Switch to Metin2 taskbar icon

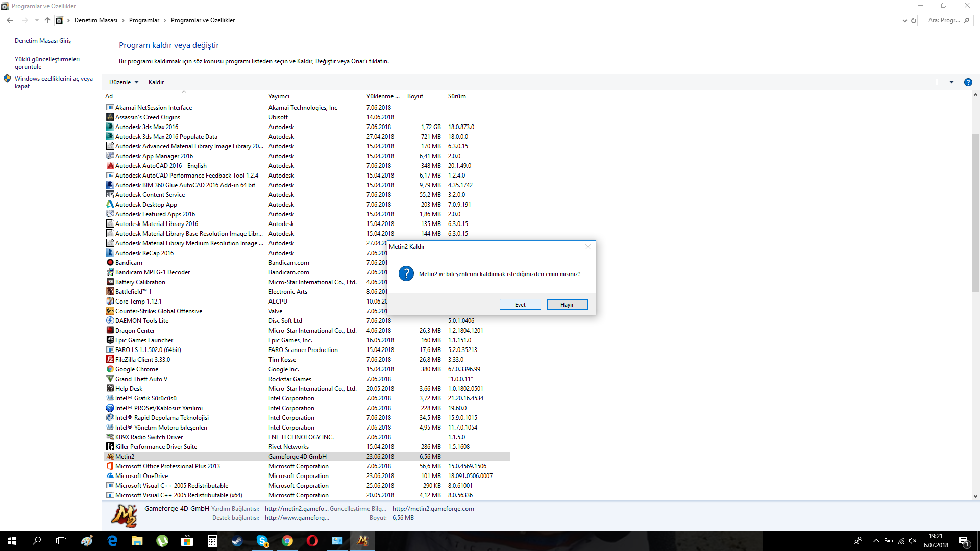coord(362,541)
